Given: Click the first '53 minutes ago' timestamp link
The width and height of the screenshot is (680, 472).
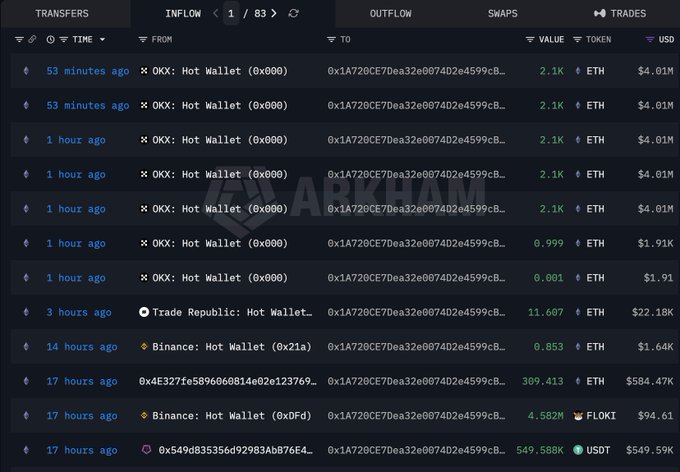Looking at the screenshot, I should 88,71.
